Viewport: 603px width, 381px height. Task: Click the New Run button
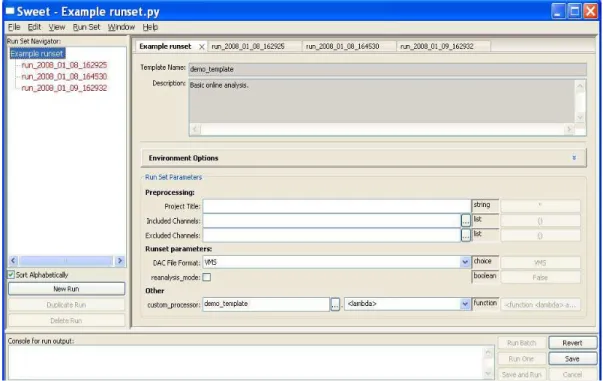coord(66,289)
